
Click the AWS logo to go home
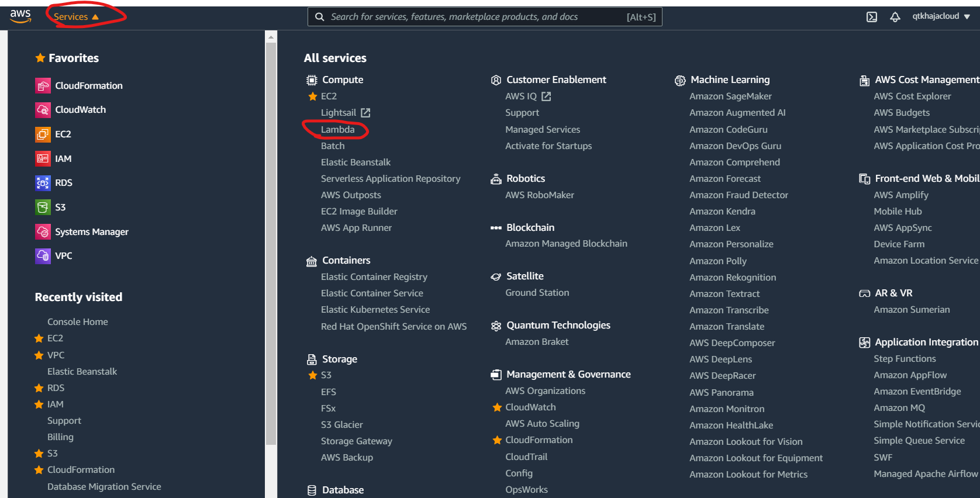20,16
